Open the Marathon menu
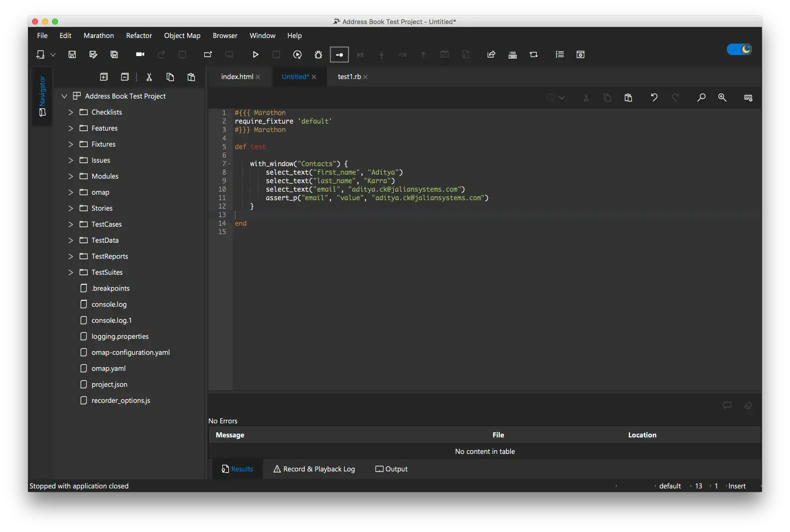Screen dimensions: 790x532 [99, 36]
